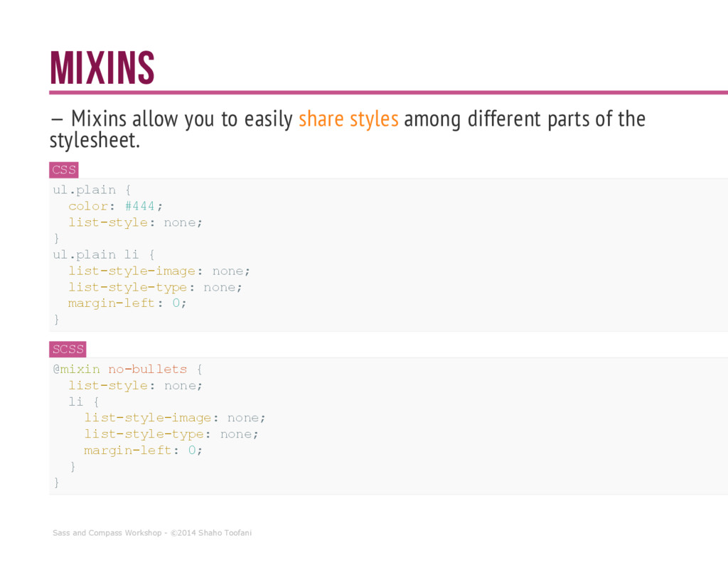Click the MIXINS slide heading
This screenshot has height=562, width=728.
click(102, 67)
